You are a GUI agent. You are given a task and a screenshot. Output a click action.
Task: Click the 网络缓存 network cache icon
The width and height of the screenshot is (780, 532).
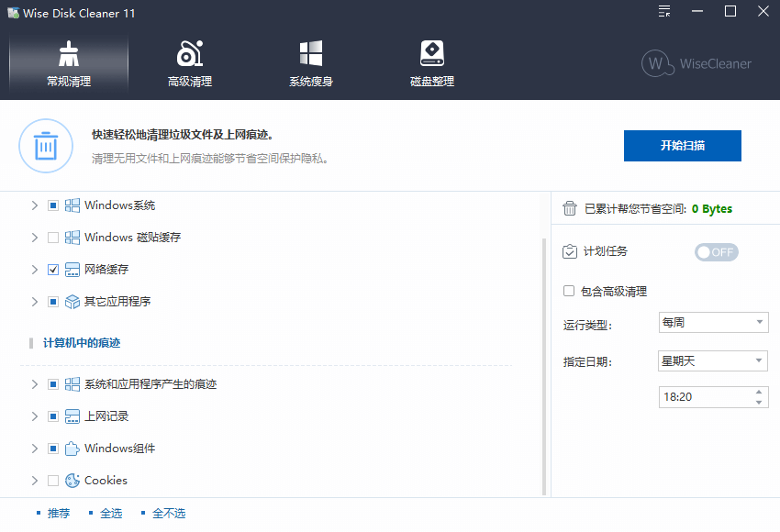(72, 269)
